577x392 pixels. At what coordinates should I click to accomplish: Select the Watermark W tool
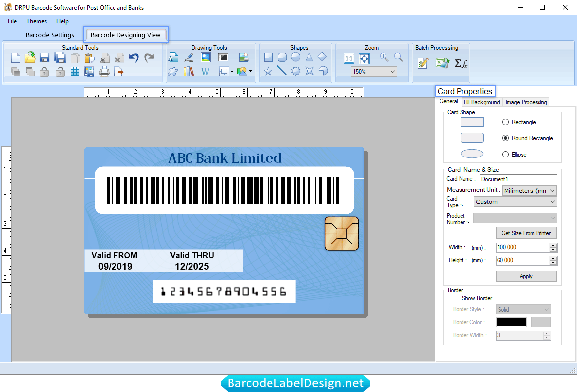click(206, 71)
